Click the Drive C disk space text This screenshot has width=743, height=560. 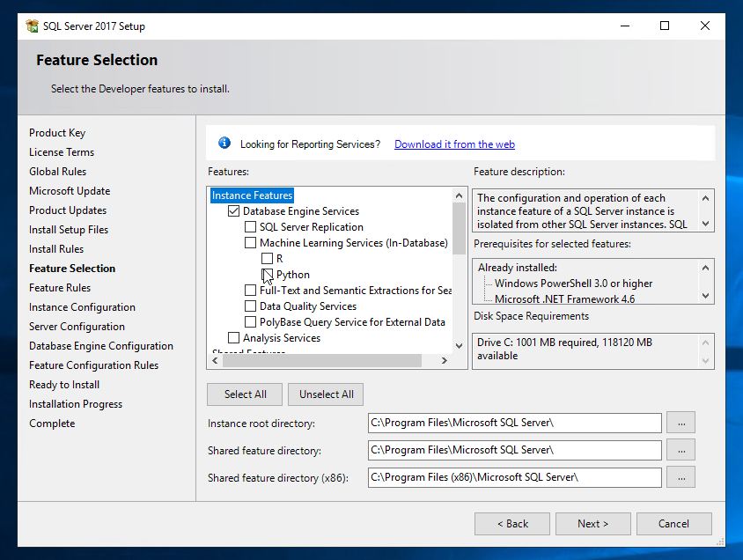(x=564, y=349)
